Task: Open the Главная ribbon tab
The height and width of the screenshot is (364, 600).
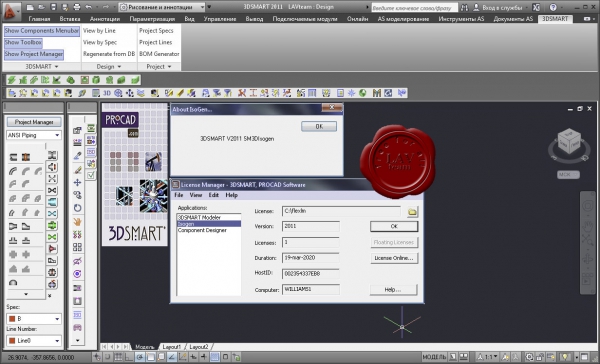Action: coord(39,19)
